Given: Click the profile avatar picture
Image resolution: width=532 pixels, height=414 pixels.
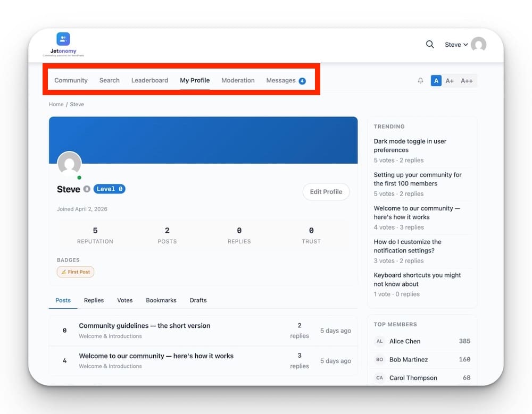Looking at the screenshot, I should coord(70,164).
